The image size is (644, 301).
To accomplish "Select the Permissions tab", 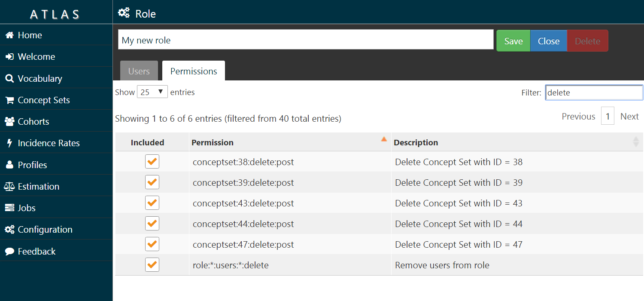I will coord(193,71).
